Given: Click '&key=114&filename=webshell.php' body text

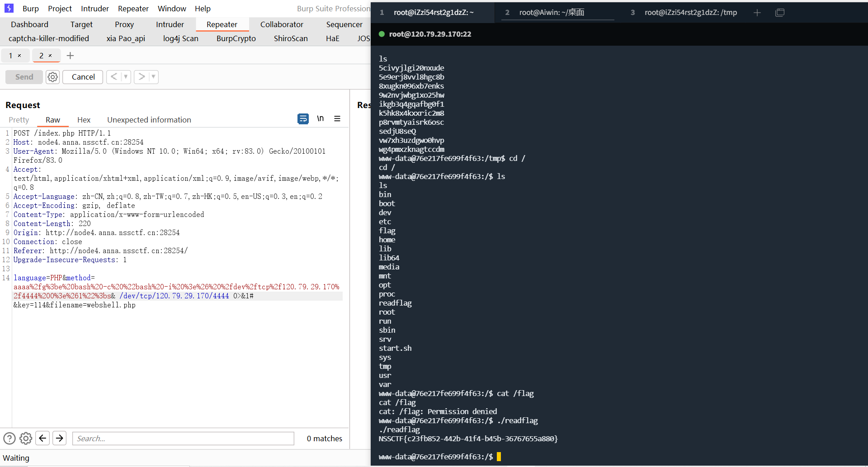Looking at the screenshot, I should [75, 305].
